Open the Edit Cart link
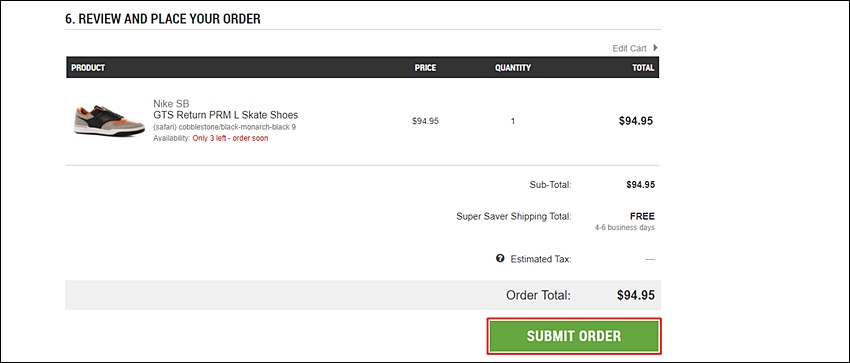 point(629,48)
